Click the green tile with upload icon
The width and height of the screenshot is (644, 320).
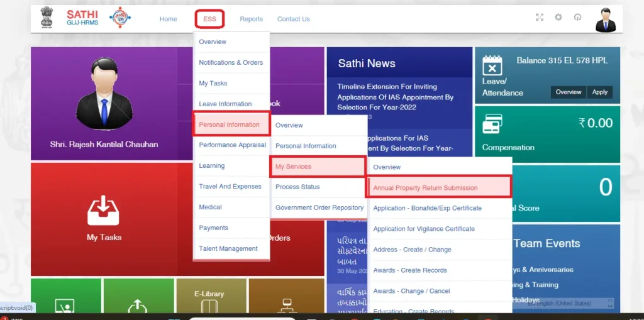point(138,295)
